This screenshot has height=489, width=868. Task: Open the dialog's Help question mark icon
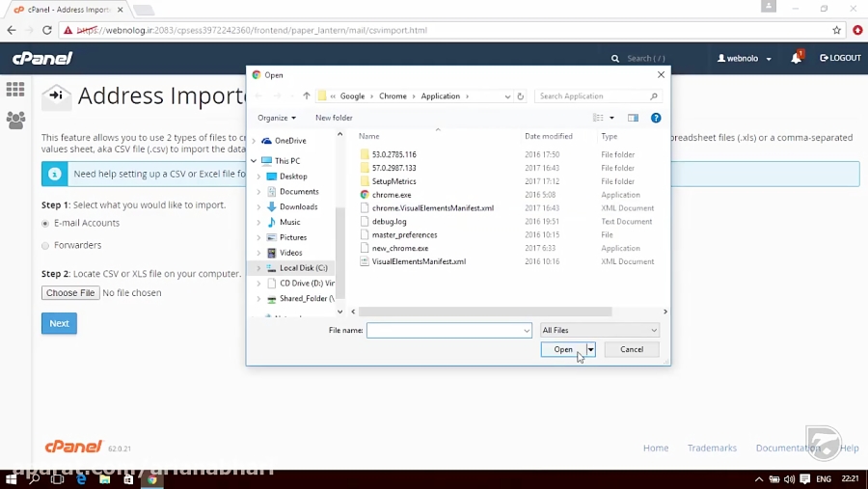[x=656, y=118]
